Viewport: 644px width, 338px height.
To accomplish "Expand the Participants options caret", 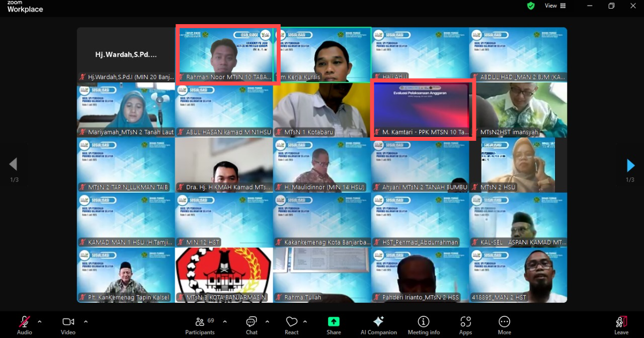I will [225, 321].
